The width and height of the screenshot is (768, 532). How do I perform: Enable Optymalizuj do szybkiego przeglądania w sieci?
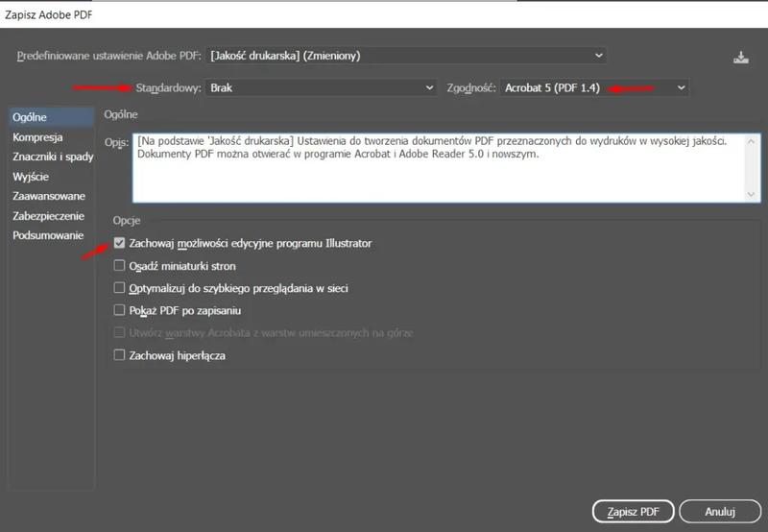point(119,288)
